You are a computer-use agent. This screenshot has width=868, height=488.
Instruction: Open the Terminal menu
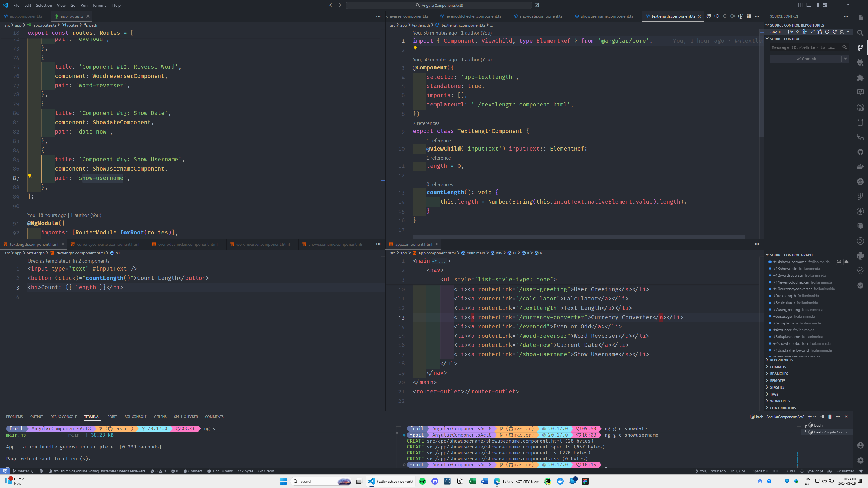point(100,5)
